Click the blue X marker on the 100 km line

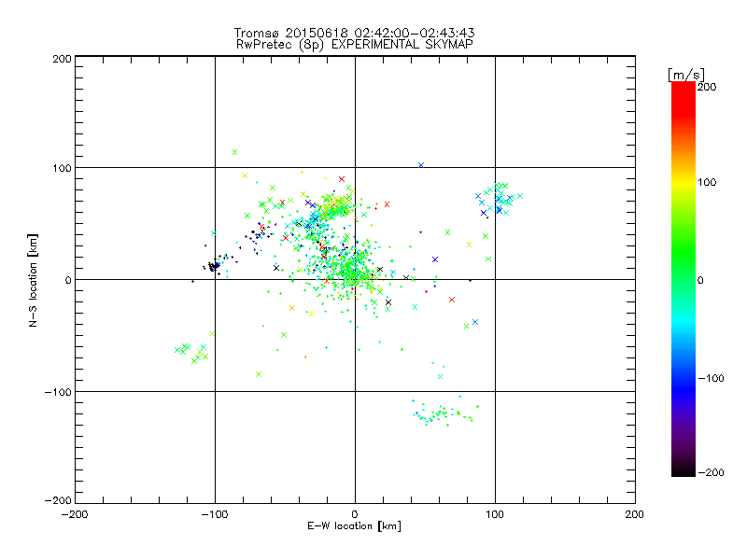point(421,165)
